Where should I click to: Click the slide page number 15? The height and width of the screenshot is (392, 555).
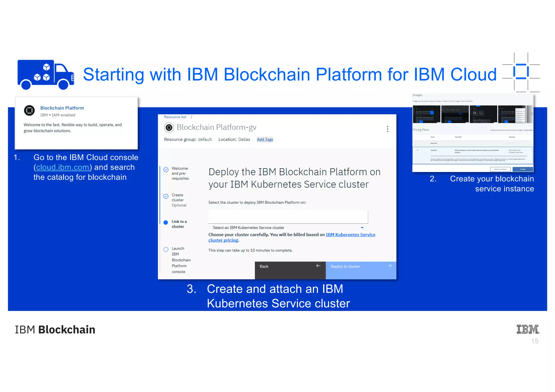click(x=535, y=341)
